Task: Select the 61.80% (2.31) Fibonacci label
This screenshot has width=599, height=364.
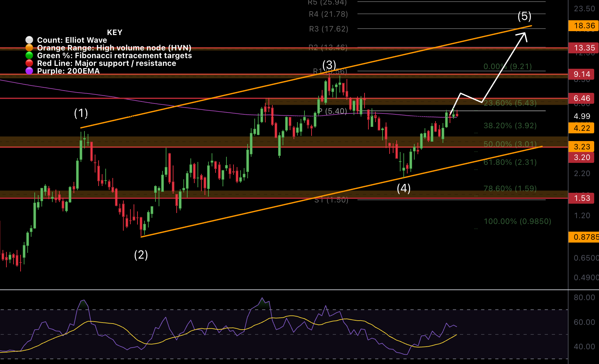Action: pyautogui.click(x=510, y=162)
